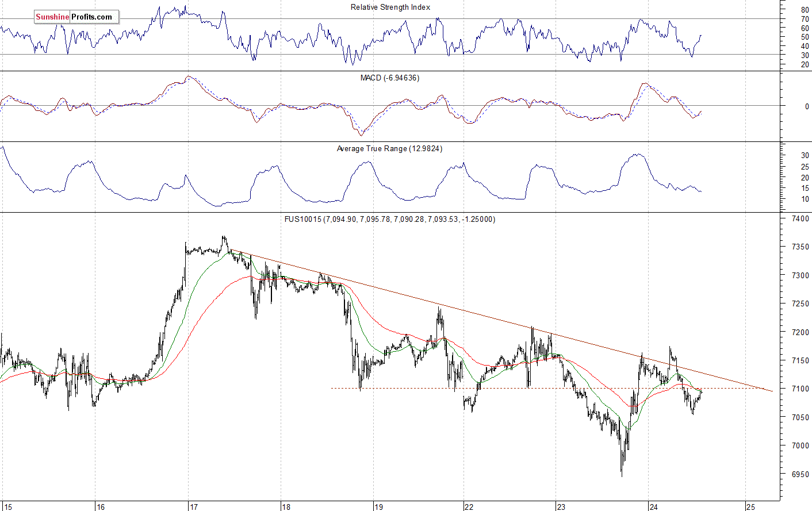The height and width of the screenshot is (511, 812).
Task: Click the 7000 price axis label
Action: click(x=800, y=446)
